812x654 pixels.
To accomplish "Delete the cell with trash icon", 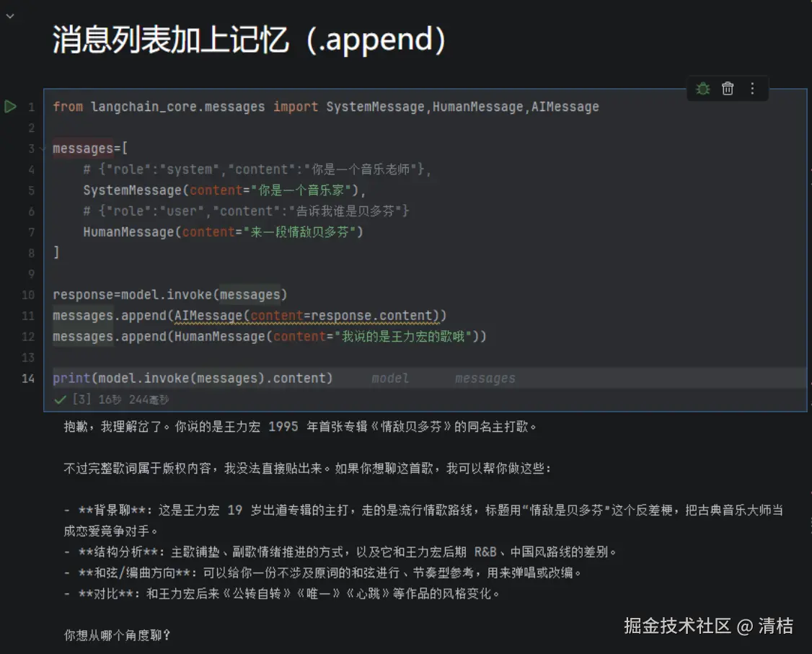I will [x=728, y=89].
